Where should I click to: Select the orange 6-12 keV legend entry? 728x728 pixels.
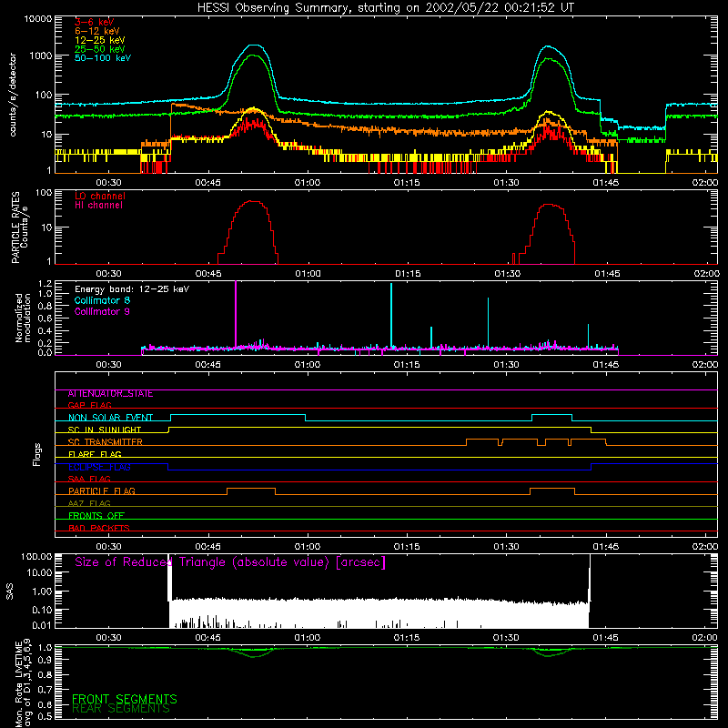pos(97,31)
